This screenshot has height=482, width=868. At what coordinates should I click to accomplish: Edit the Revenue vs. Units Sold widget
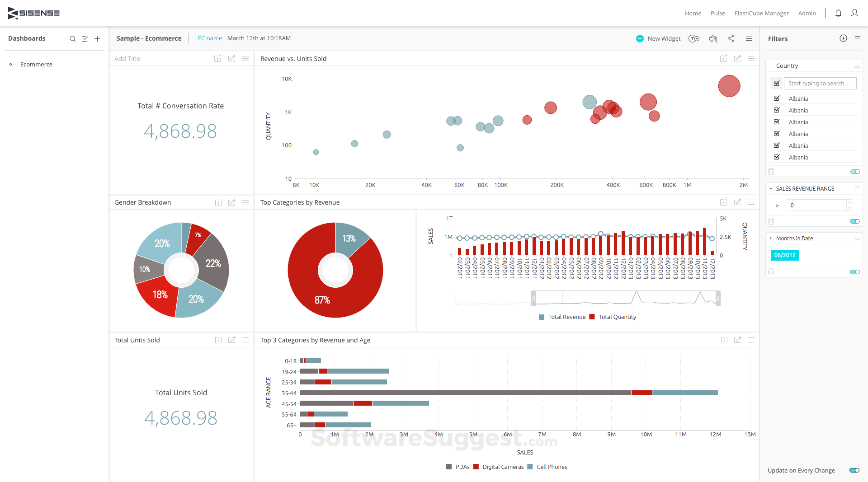point(738,58)
